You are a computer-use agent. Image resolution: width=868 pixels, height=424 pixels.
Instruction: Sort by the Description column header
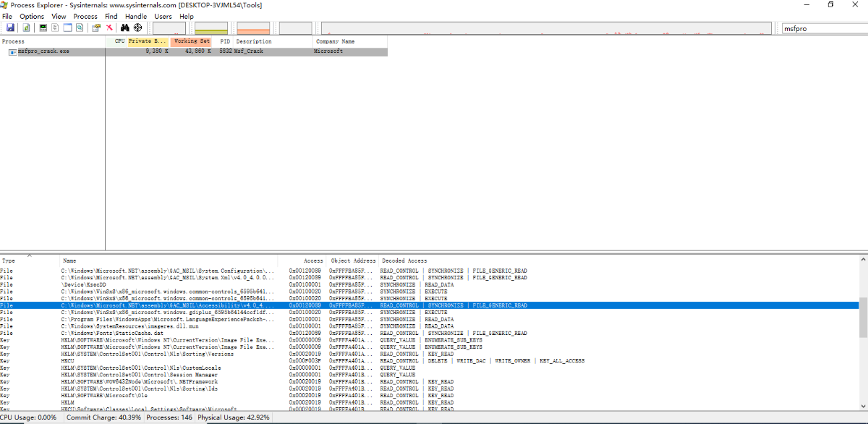coord(273,41)
